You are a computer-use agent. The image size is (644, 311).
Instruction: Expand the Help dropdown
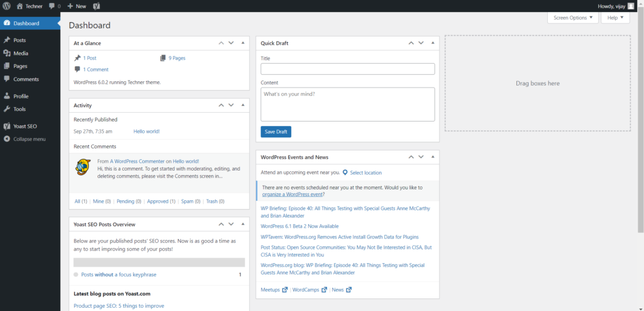click(615, 18)
